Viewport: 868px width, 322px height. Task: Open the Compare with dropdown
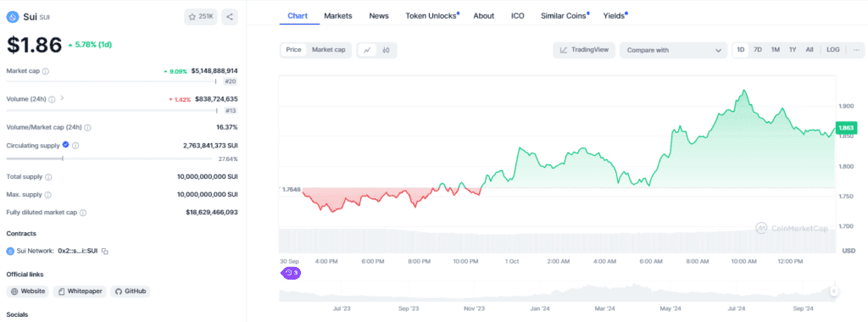pyautogui.click(x=673, y=50)
